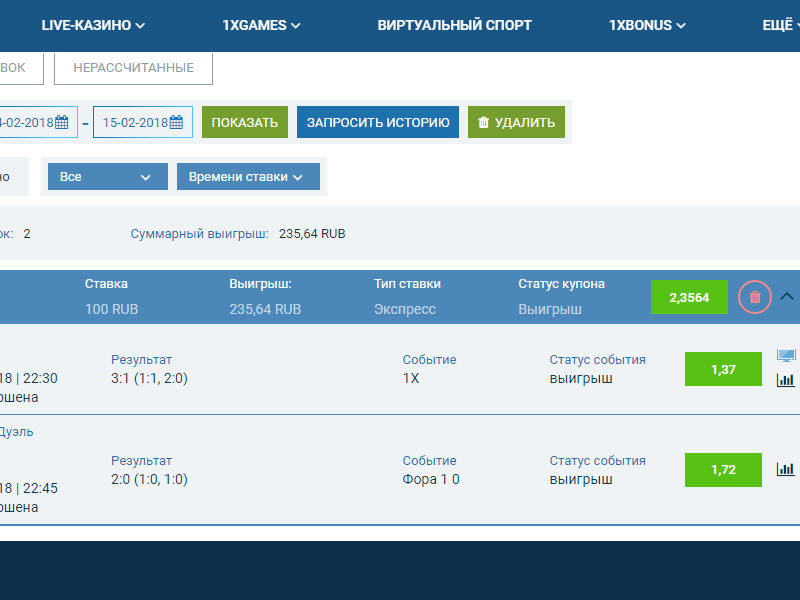The height and width of the screenshot is (600, 800).
Task: Open calendar icon of the start date field
Action: tap(61, 123)
